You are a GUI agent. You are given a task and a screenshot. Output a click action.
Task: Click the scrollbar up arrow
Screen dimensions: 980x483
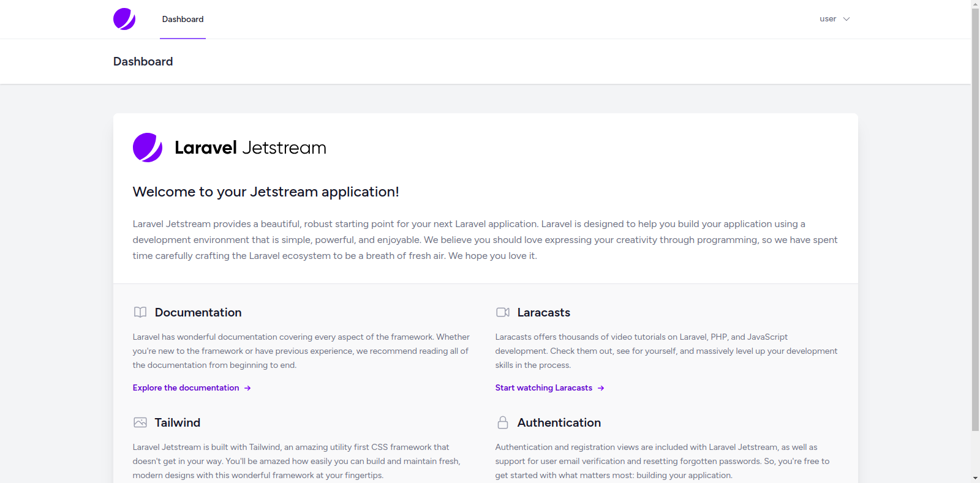975,4
